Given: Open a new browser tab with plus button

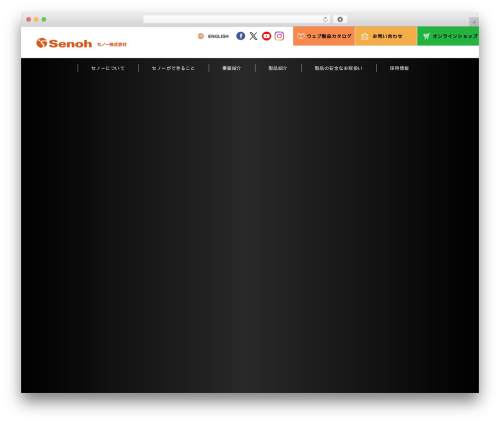Looking at the screenshot, I should [474, 22].
